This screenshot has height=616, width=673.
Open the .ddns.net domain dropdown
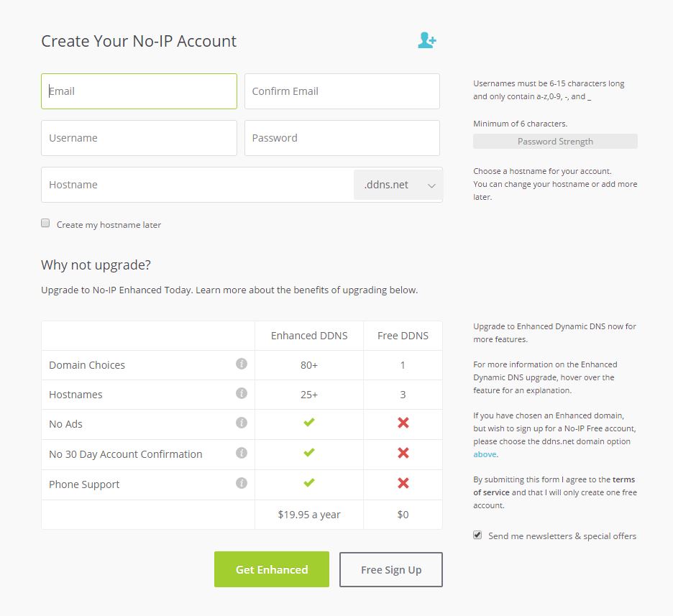tap(398, 185)
